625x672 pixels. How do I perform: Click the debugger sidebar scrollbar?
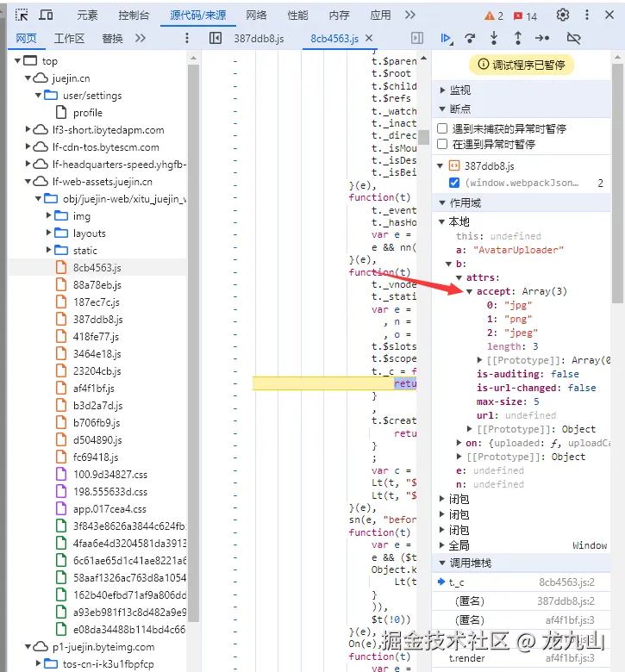point(618,184)
